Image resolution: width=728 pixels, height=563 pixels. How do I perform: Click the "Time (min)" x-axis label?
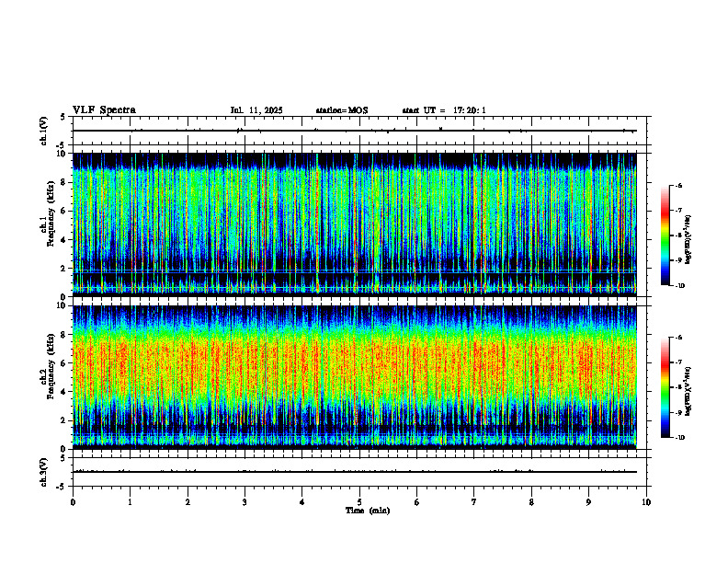(368, 511)
